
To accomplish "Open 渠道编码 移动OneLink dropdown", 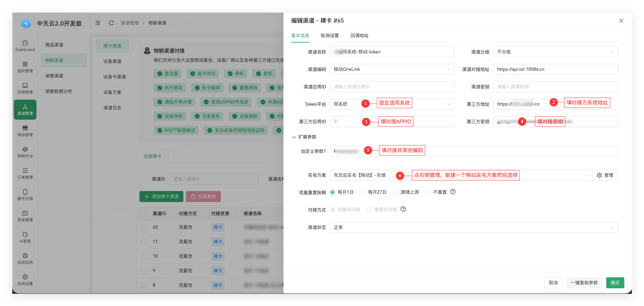I will (x=392, y=69).
